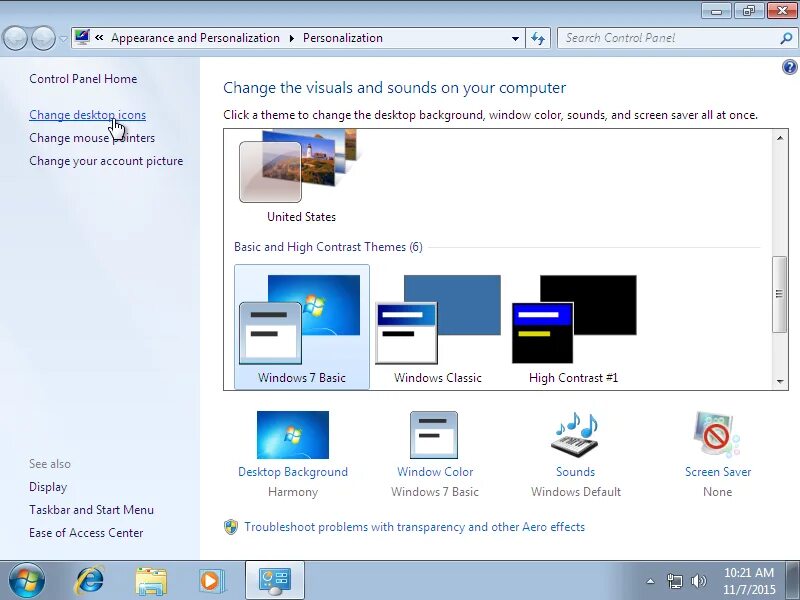Image resolution: width=800 pixels, height=600 pixels.
Task: Open the Display link under See also
Action: click(x=48, y=487)
